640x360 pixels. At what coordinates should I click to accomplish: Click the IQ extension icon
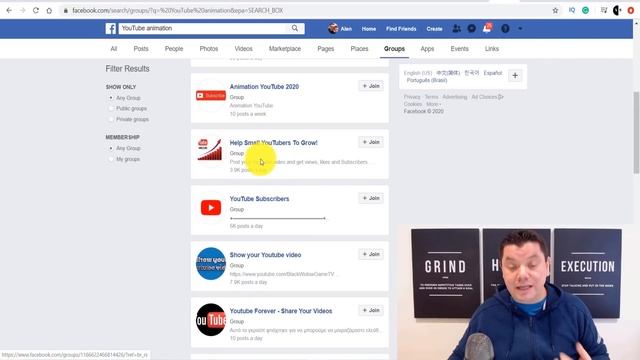click(572, 10)
